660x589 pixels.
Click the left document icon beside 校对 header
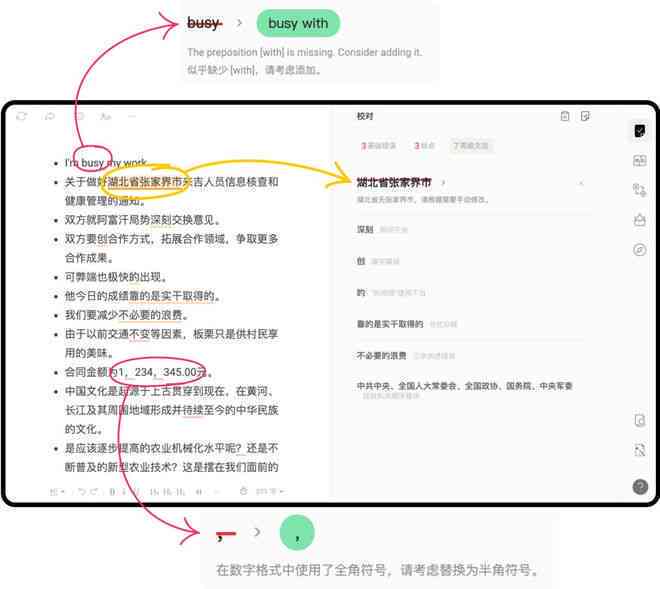pyautogui.click(x=565, y=116)
